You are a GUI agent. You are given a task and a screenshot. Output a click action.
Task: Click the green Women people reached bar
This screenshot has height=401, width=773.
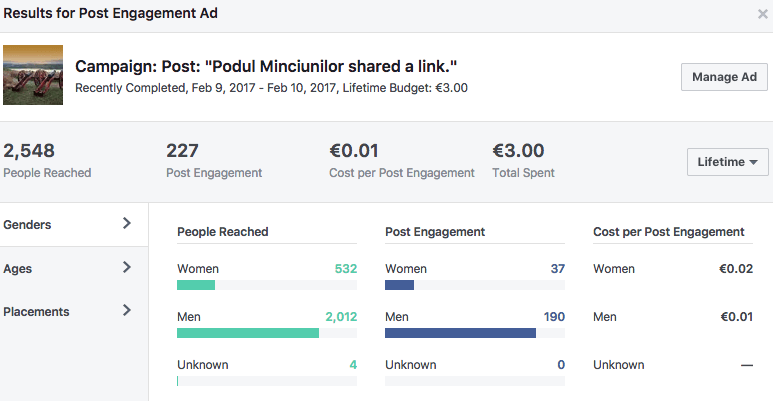click(196, 285)
